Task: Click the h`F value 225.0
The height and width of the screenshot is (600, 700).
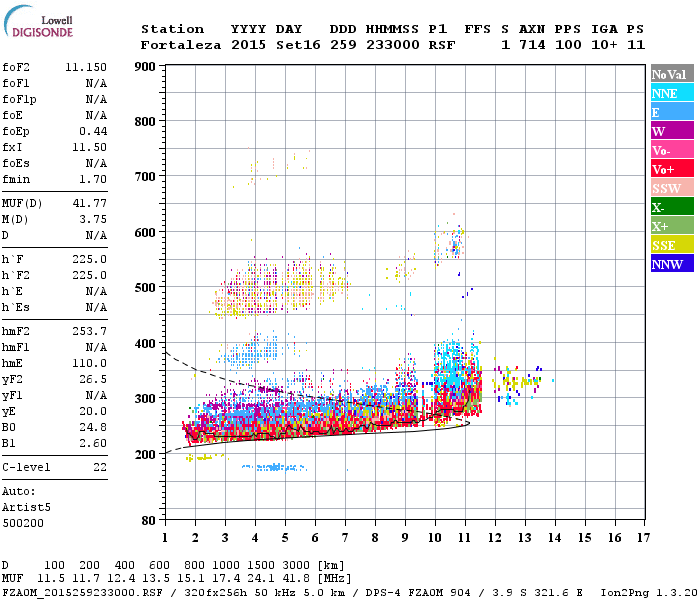Action: pyautogui.click(x=89, y=259)
